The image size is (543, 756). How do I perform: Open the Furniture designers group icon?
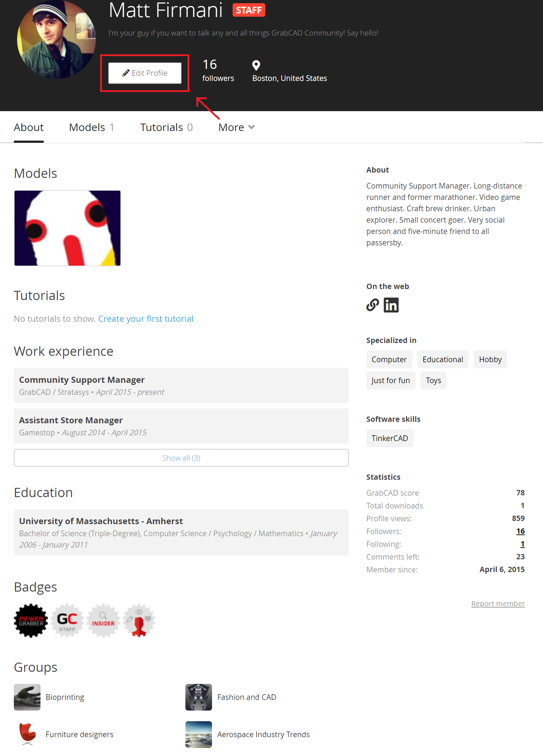27,734
